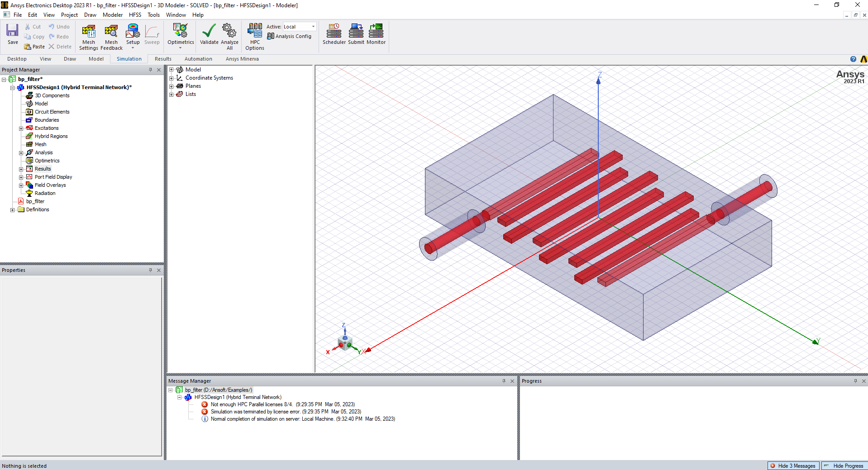Click the Paste button
Image resolution: width=868 pixels, height=470 pixels.
coord(34,47)
